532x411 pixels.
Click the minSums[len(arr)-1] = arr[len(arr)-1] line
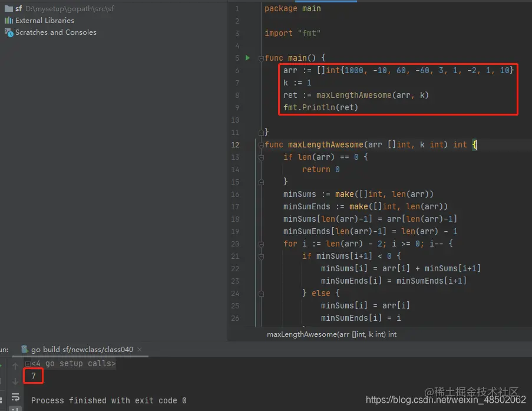[x=370, y=219]
